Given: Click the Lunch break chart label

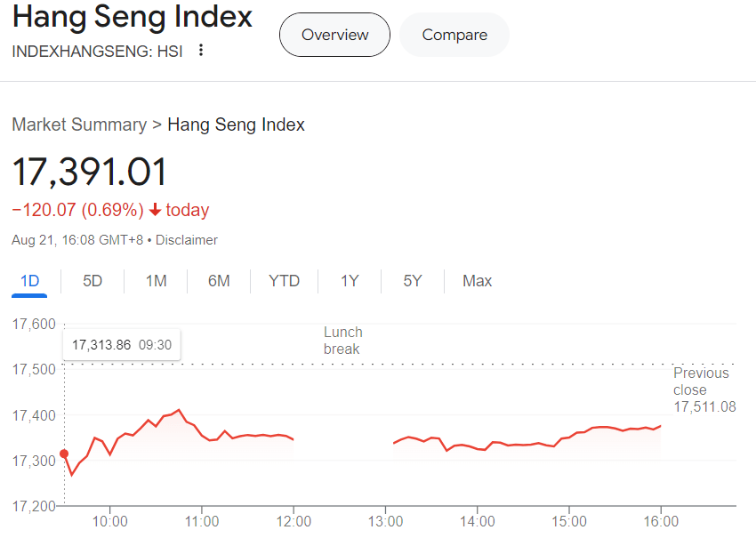Looking at the screenshot, I should (x=342, y=340).
